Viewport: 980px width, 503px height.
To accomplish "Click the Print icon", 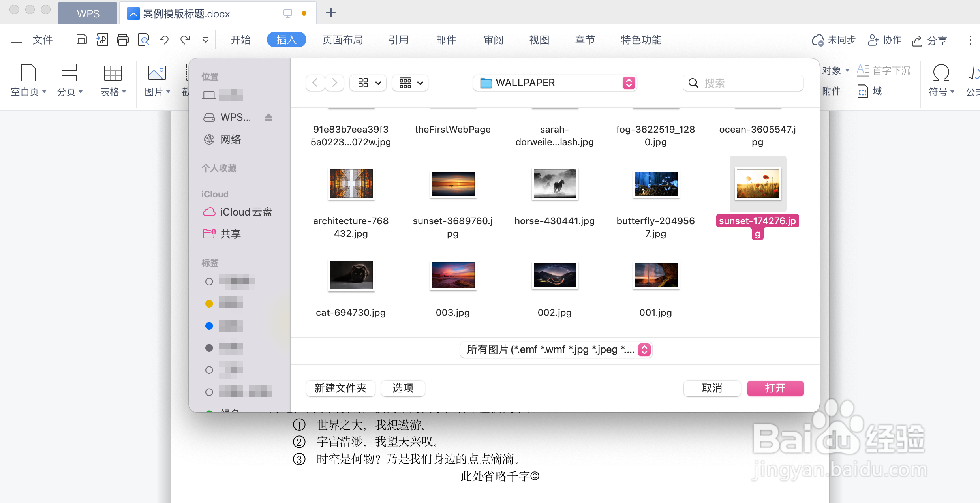I will pyautogui.click(x=123, y=39).
